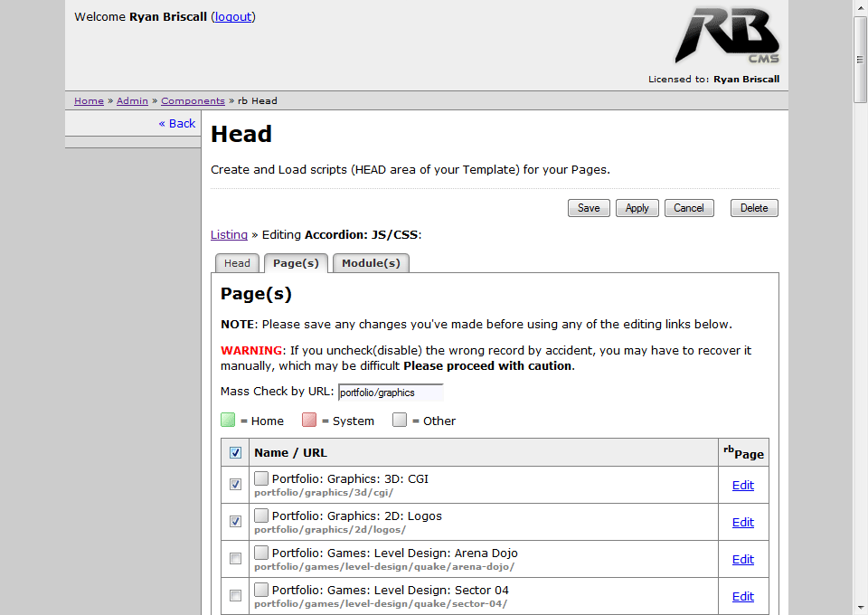
Task: Click page icon beside Level Design Arena Dojo
Action: point(261,552)
